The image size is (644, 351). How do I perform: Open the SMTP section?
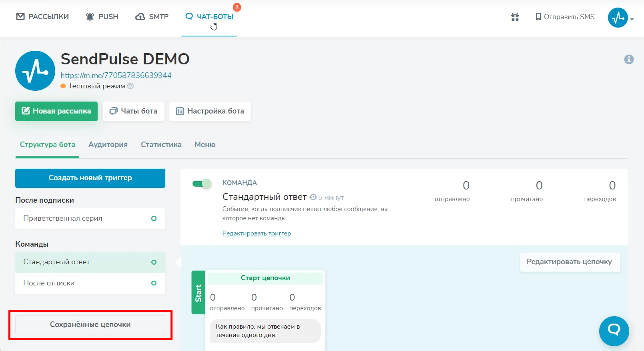coord(152,17)
